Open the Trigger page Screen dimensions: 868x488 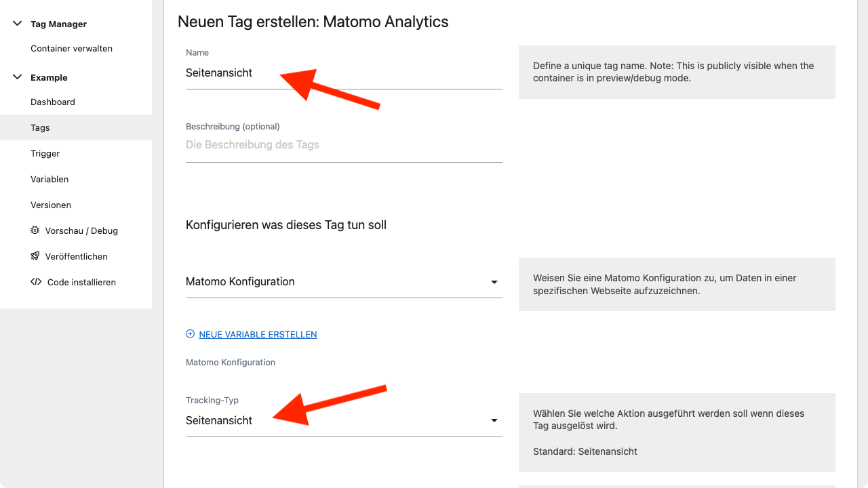coord(45,154)
